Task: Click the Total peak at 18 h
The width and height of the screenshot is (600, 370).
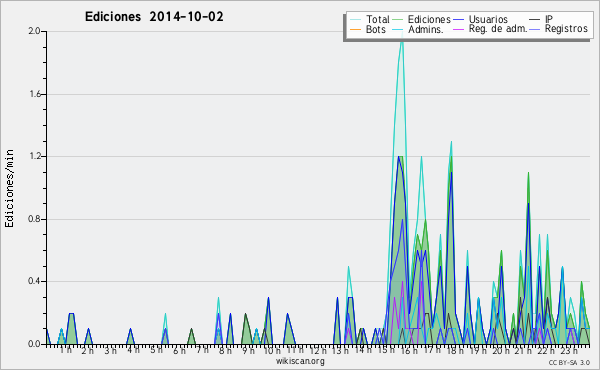Action: coord(452,143)
